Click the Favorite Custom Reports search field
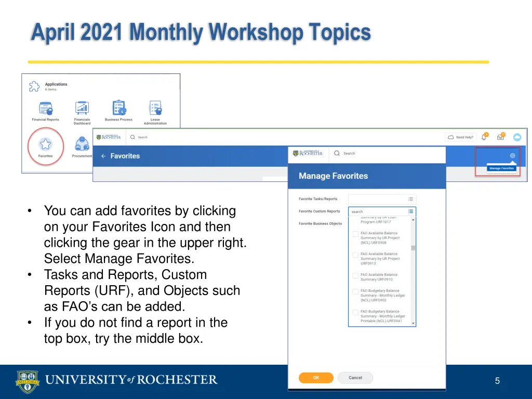The image size is (532, 399). click(382, 211)
